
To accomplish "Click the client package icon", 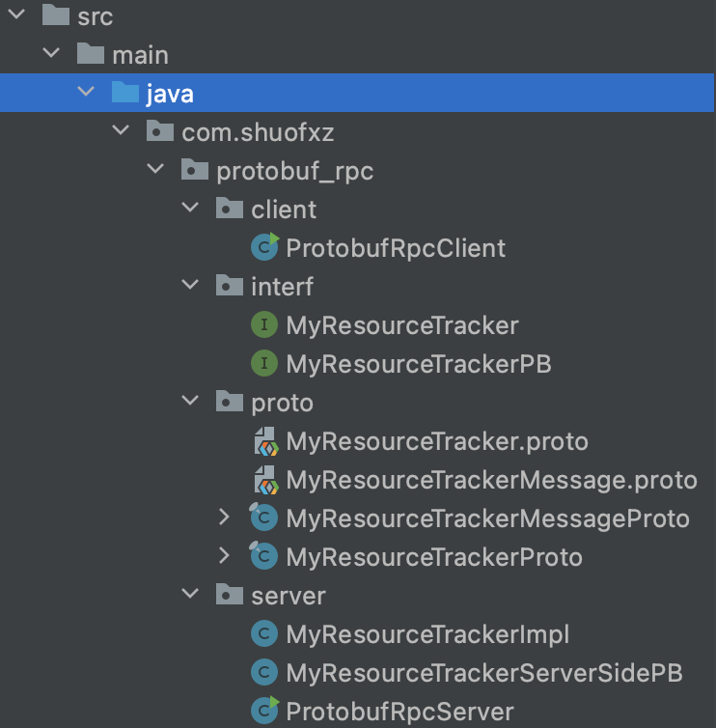I will pos(230,208).
